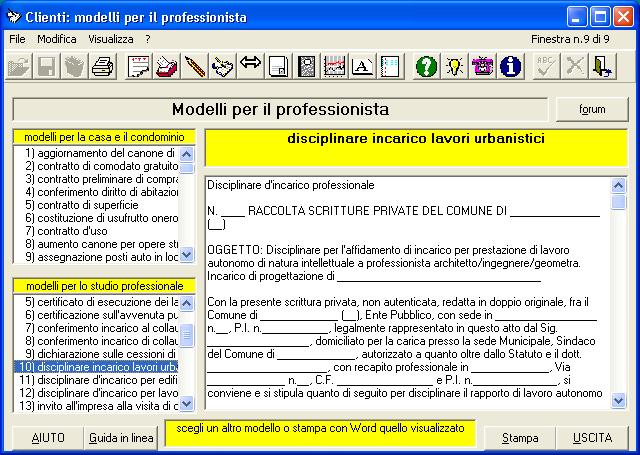Click the exit door icon in toolbar
This screenshot has width=640, height=455.
coord(602,67)
